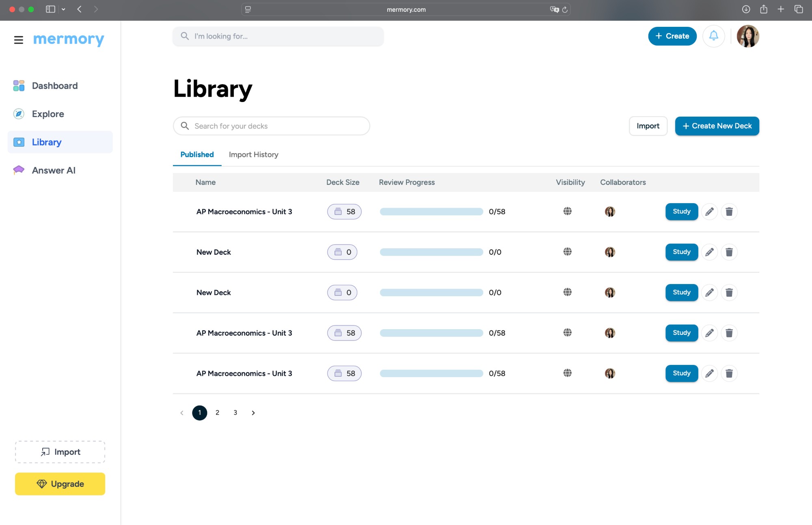Click edit pencil for first AP Macroeconomics deck
The height and width of the screenshot is (525, 812).
pos(709,212)
